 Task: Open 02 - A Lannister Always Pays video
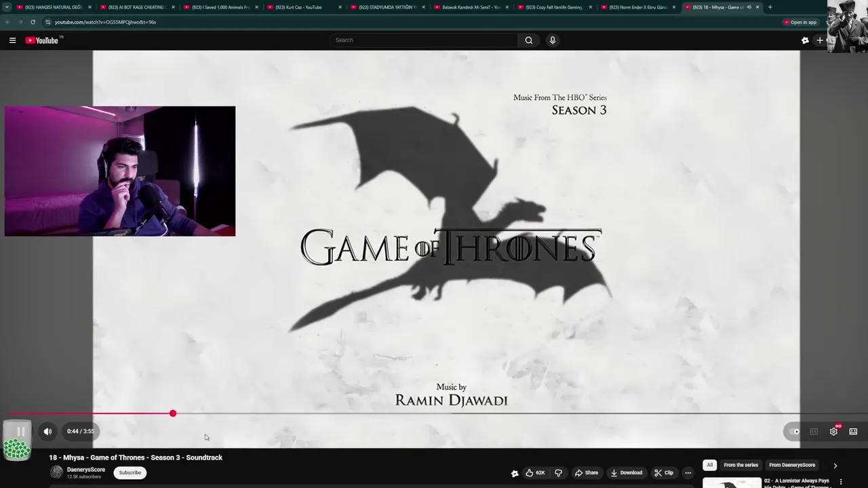797,483
